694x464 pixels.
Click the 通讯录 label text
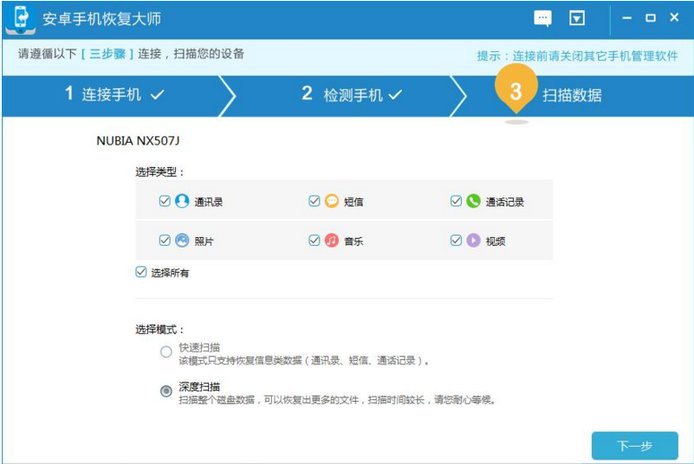pos(208,202)
